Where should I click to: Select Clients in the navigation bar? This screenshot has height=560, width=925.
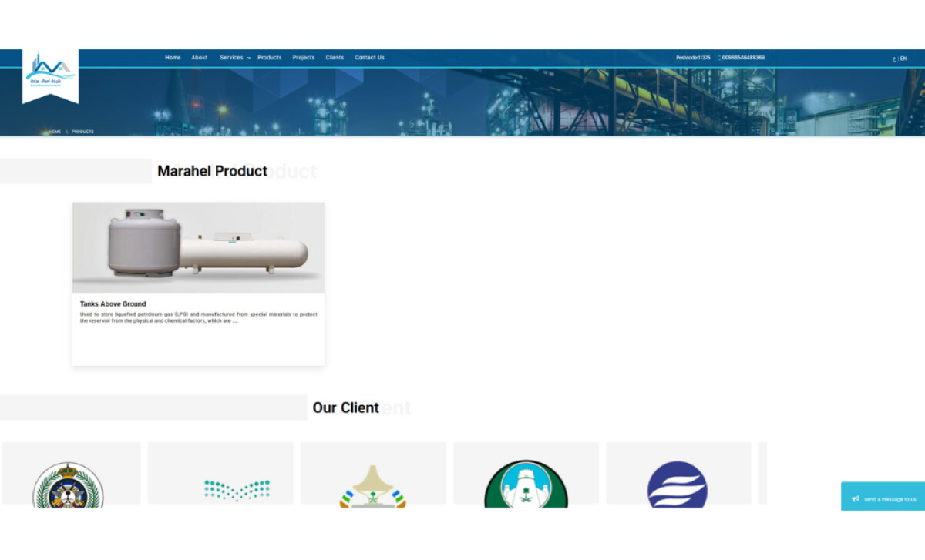(334, 57)
